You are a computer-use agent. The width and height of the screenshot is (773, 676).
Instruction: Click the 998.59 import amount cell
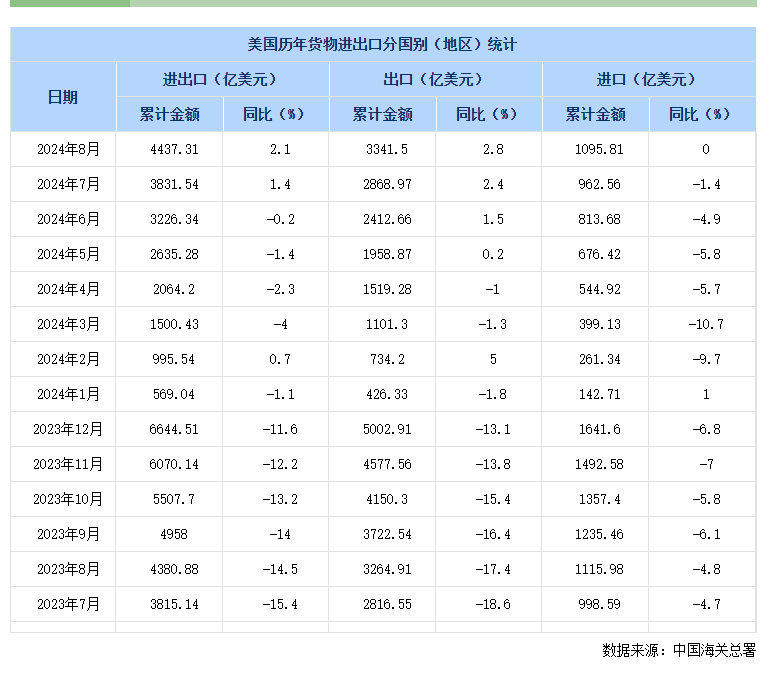point(599,605)
